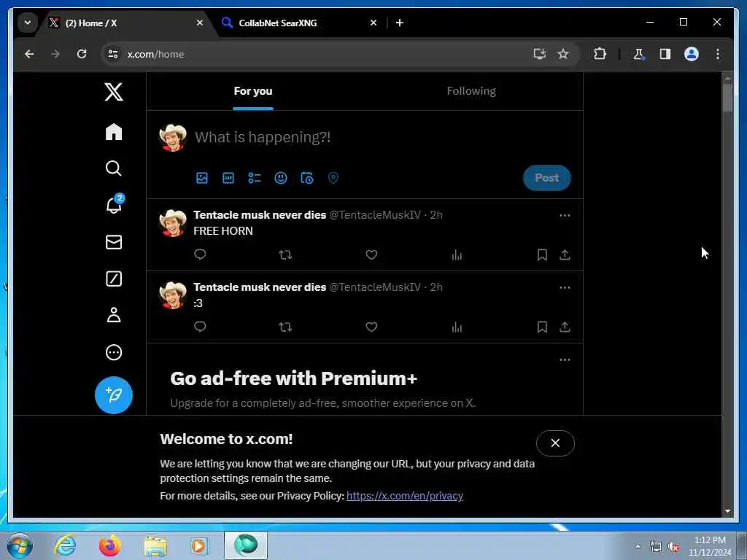Launch Firefox from the taskbar

click(110, 545)
